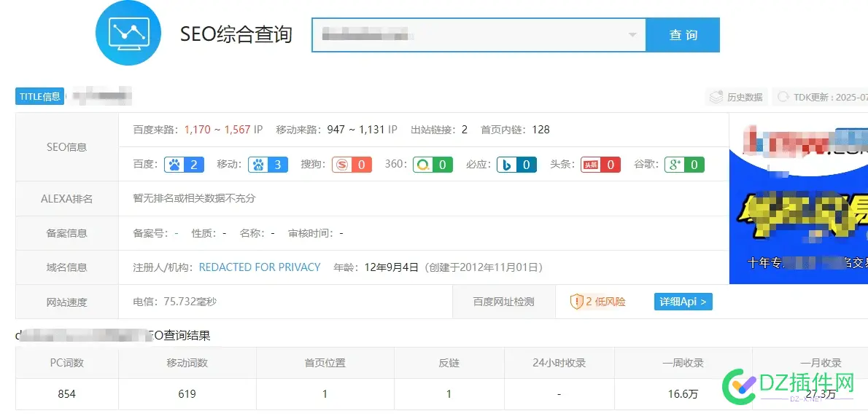The width and height of the screenshot is (868, 416).
Task: Click the TDK更新 refresh icon
Action: click(783, 98)
